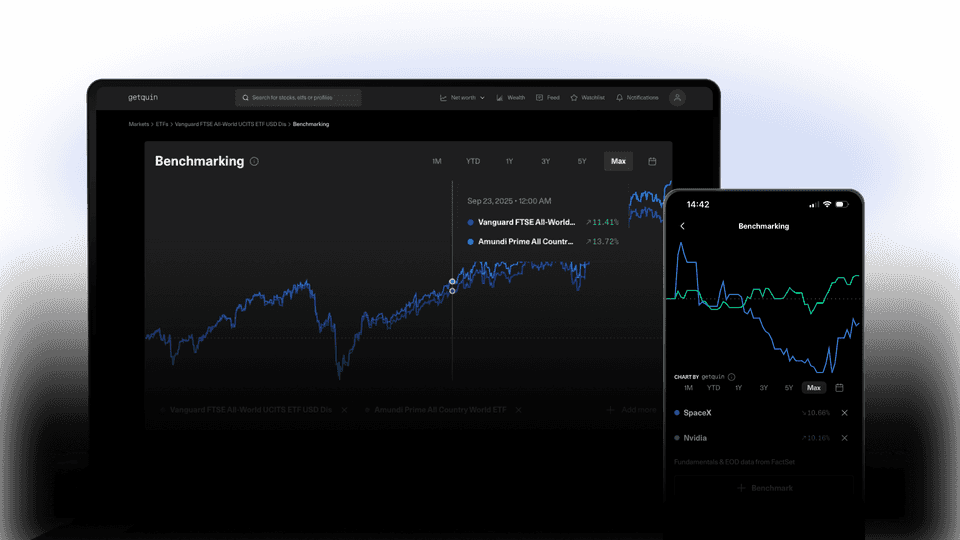Screen dimensions: 960x540
Task: Remove Vanguard FTSE All-World UCITS ETF benchmark
Action: click(345, 410)
